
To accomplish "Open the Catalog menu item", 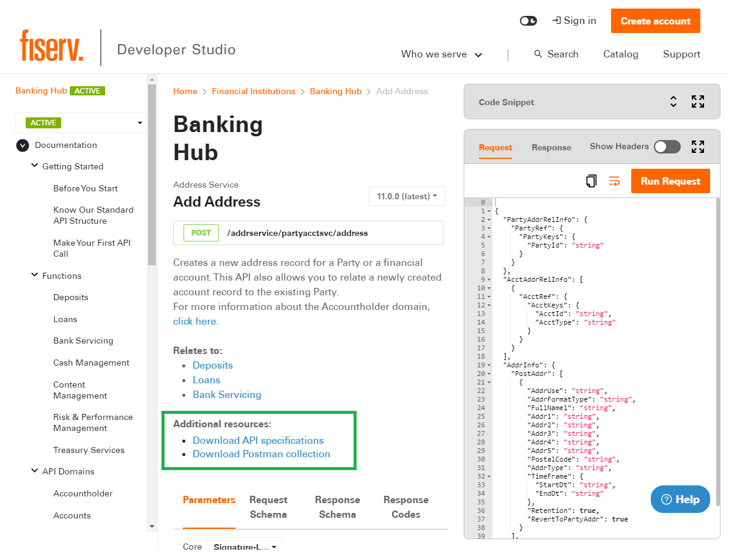I will (620, 54).
